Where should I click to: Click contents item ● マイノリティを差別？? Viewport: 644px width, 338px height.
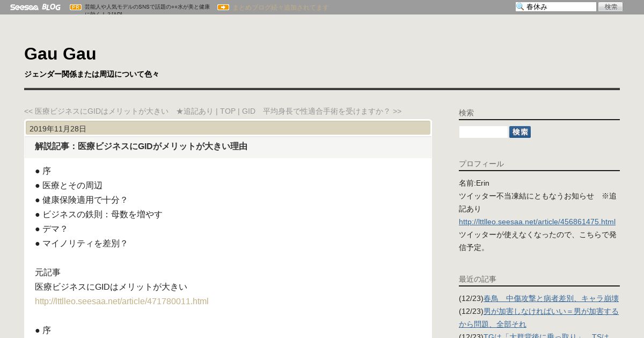click(x=82, y=243)
